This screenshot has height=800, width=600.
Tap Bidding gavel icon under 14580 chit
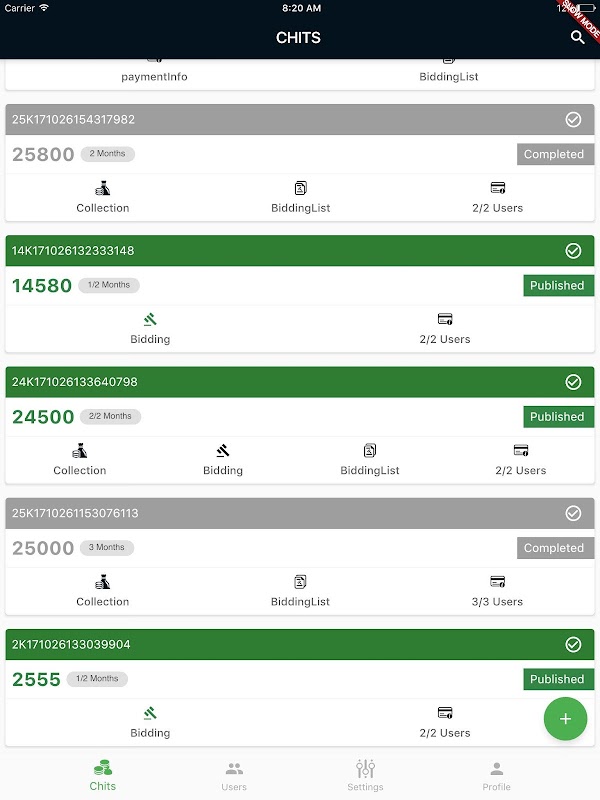pyautogui.click(x=150, y=320)
